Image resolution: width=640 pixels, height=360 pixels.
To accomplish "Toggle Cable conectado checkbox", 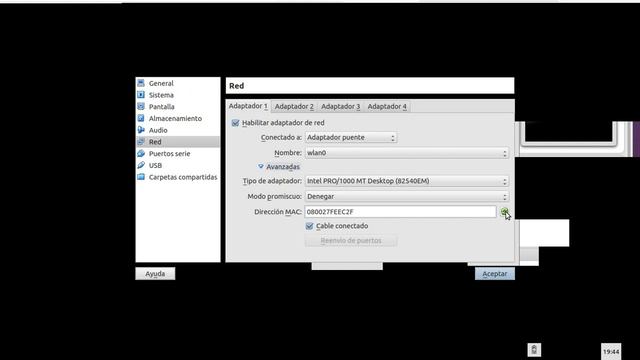I will [x=309, y=226].
